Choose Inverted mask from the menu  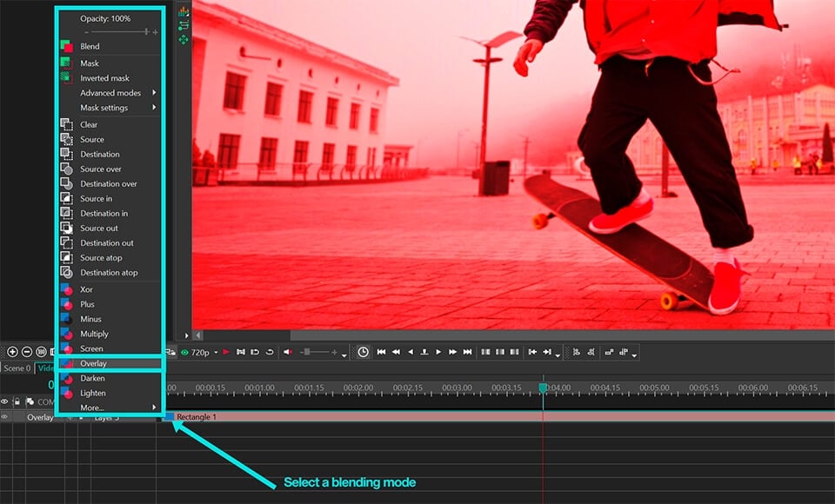pos(110,77)
